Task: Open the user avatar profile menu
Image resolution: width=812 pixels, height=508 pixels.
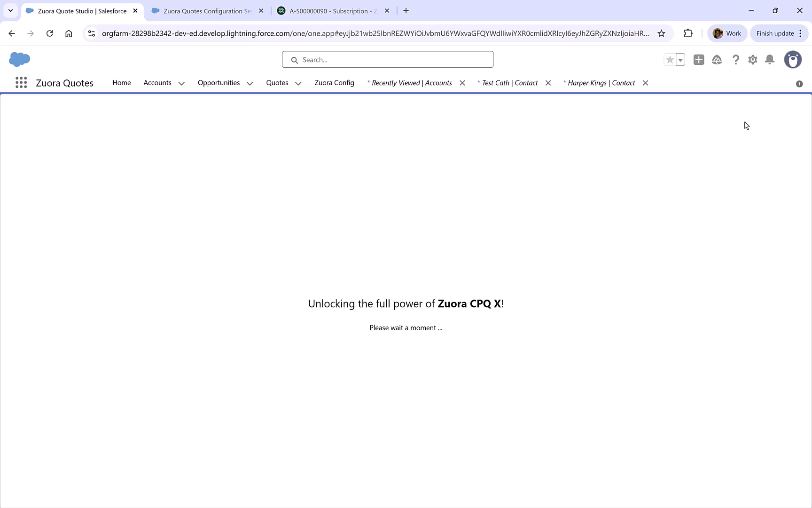Action: [x=793, y=60]
